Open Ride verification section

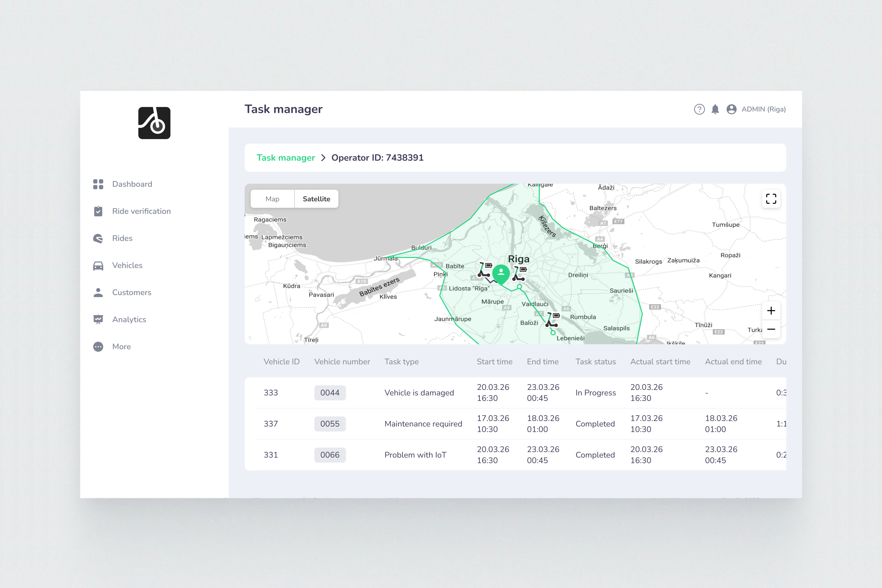[x=141, y=211]
